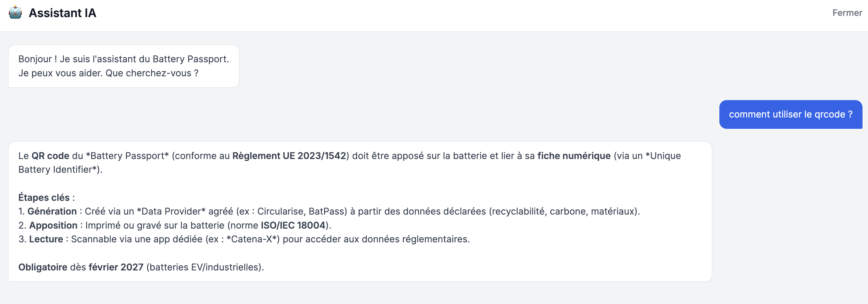Click the bold "fiche numérique" text

pyautogui.click(x=573, y=156)
